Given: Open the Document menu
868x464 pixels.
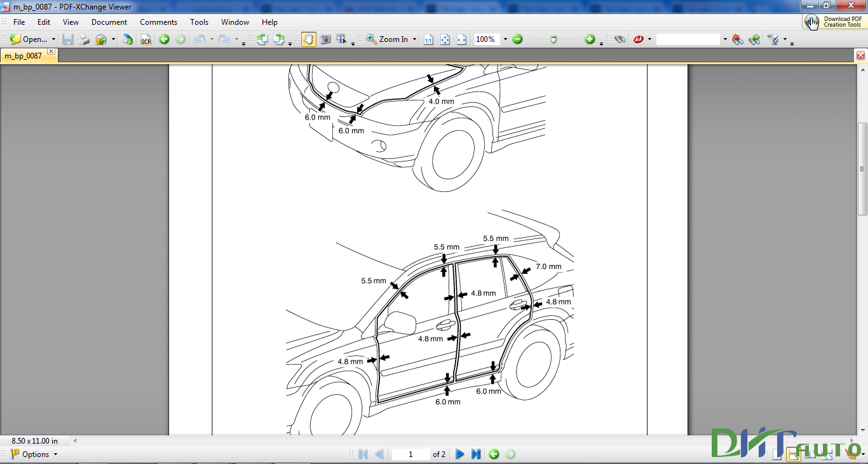Looking at the screenshot, I should 109,22.
